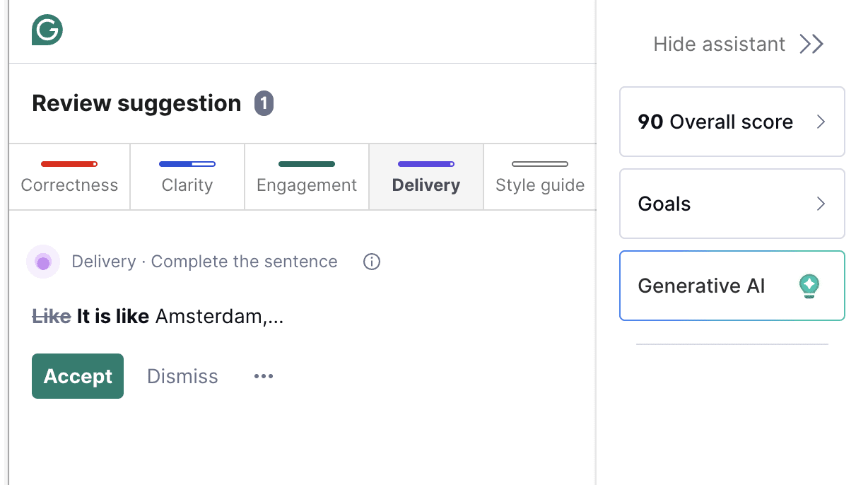This screenshot has height=485, width=868.
Task: Switch to the Correctness tab
Action: point(69,177)
